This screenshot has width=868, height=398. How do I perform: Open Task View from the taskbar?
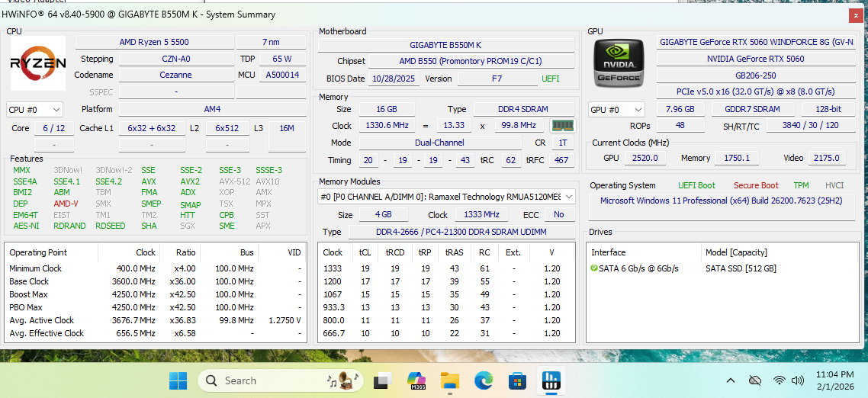pyautogui.click(x=383, y=380)
